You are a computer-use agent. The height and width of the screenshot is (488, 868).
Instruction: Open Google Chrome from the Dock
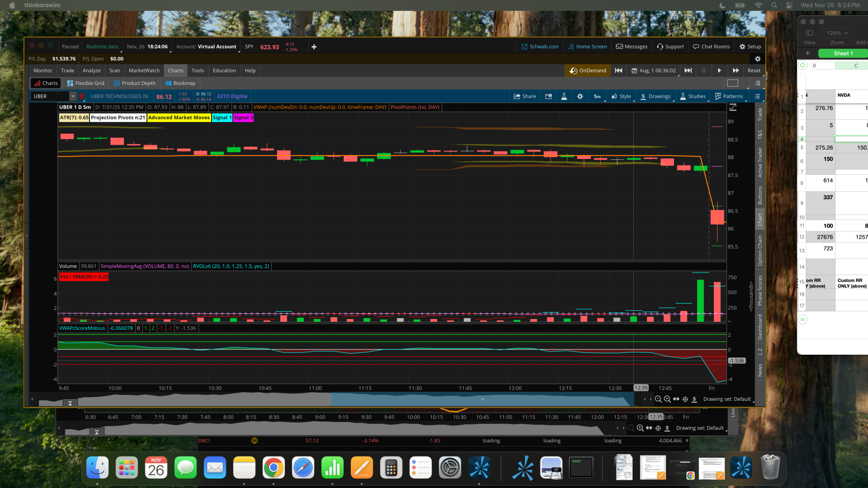(x=273, y=468)
